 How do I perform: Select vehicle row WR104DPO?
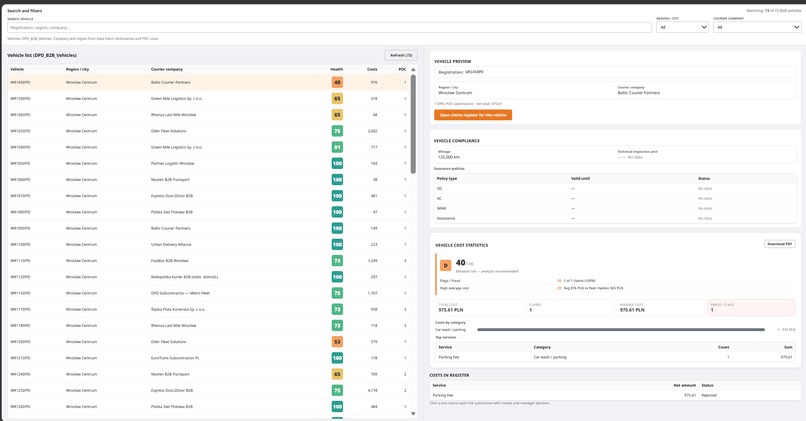click(208, 147)
